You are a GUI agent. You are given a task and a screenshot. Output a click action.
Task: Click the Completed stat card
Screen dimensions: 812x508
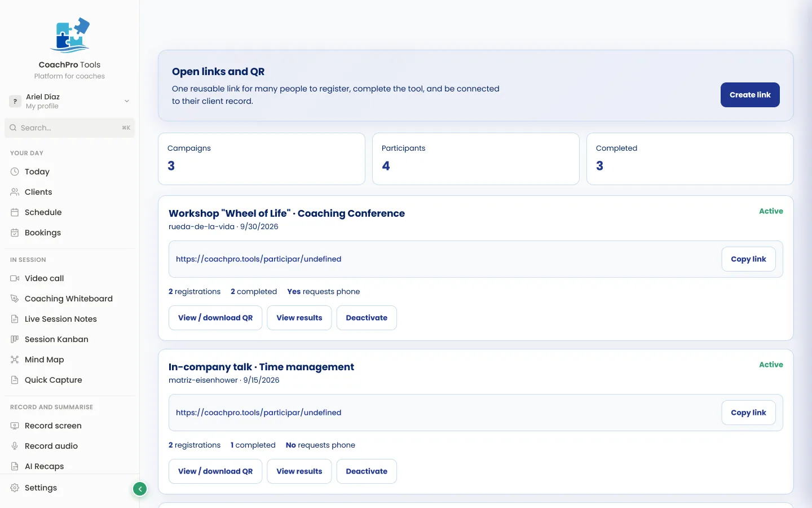click(690, 159)
